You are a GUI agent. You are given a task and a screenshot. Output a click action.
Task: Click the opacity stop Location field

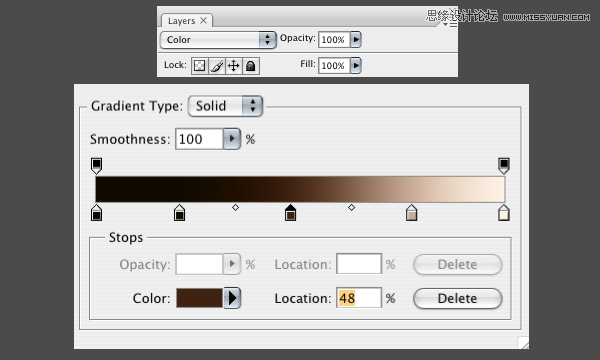click(x=359, y=264)
